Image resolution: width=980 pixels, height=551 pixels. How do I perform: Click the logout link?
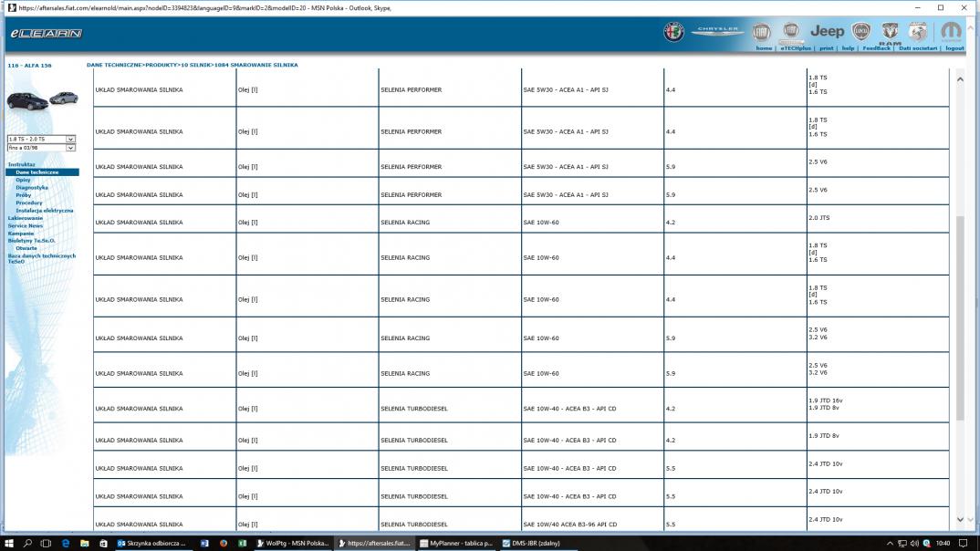coord(954,48)
